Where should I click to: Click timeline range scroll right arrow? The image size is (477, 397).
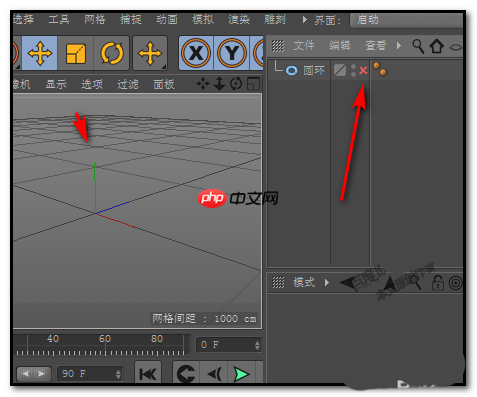pos(42,374)
